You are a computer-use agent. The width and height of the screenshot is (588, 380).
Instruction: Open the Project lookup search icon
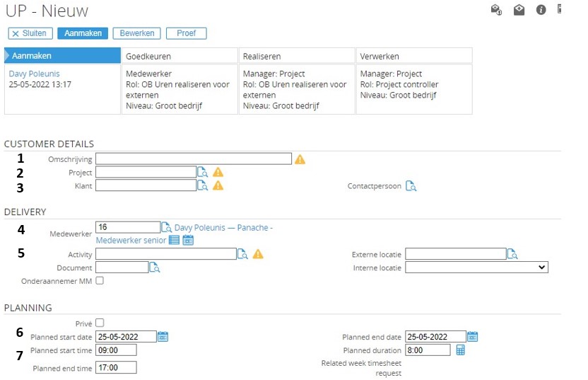pyautogui.click(x=202, y=172)
